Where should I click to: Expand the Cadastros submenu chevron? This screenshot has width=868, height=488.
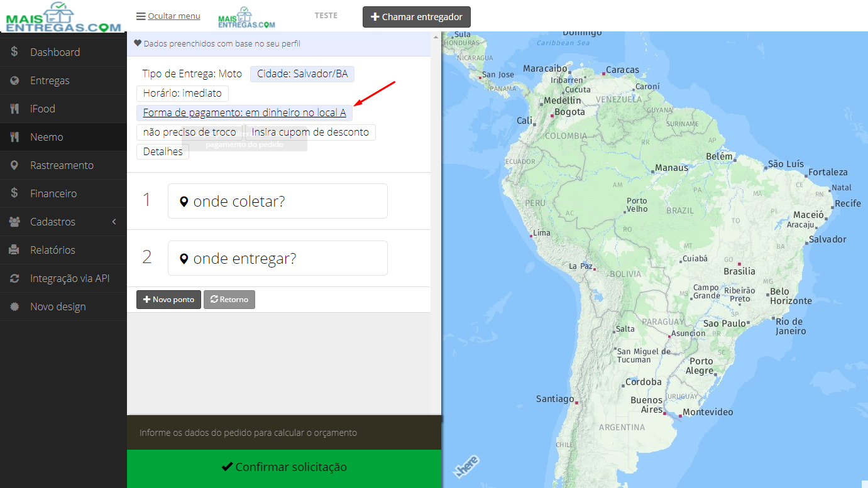114,222
